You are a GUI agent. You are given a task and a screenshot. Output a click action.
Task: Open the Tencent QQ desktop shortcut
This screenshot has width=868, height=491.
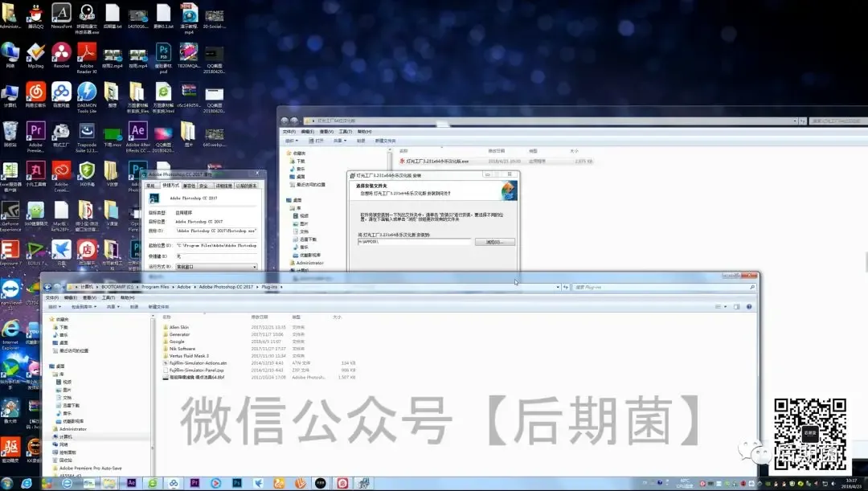point(35,15)
